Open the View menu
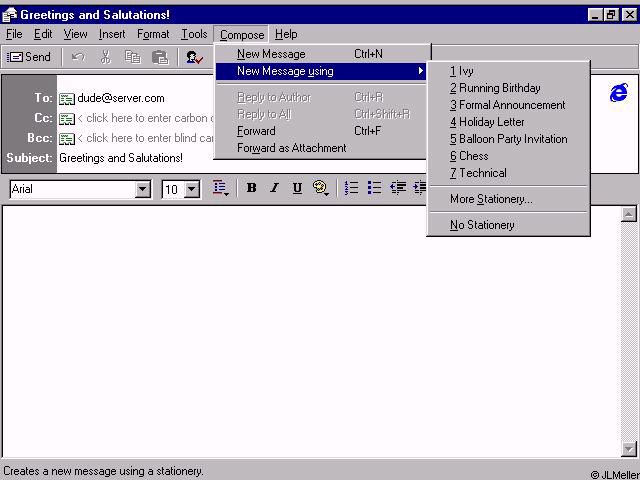640x480 pixels. 76,34
